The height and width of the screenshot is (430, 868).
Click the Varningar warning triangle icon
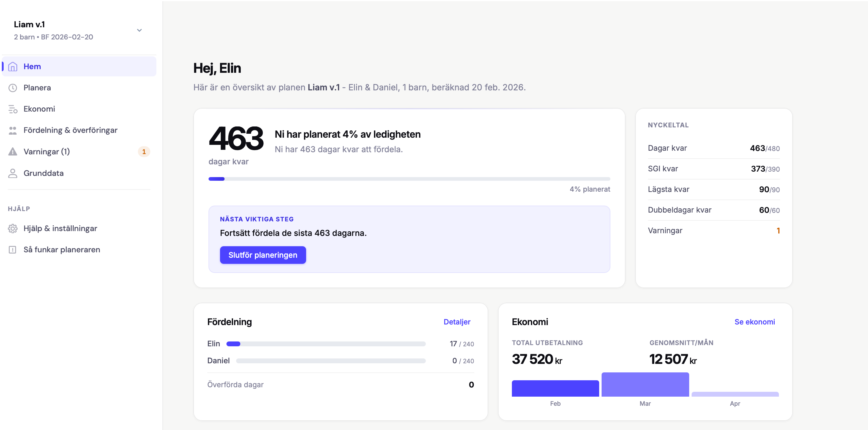[x=13, y=152]
